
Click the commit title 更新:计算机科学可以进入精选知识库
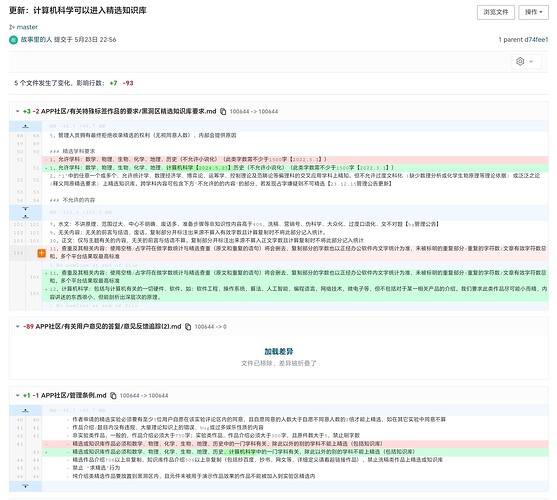(78, 10)
